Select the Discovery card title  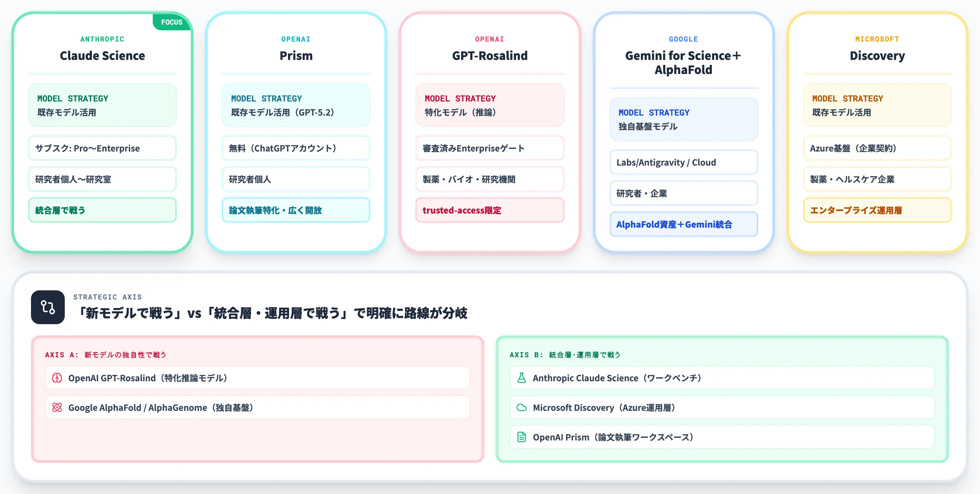coord(877,56)
